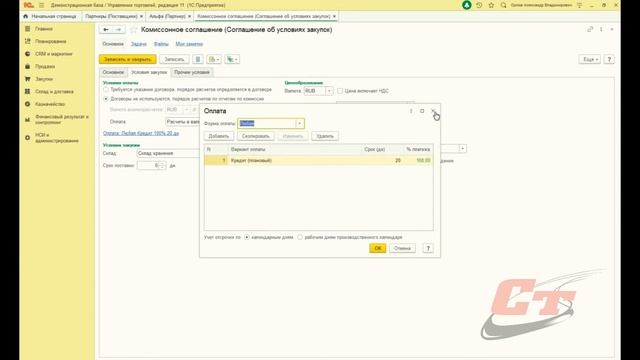This screenshot has width=640, height=360.
Task: Check Требуется указание договора option
Action: pyautogui.click(x=106, y=89)
